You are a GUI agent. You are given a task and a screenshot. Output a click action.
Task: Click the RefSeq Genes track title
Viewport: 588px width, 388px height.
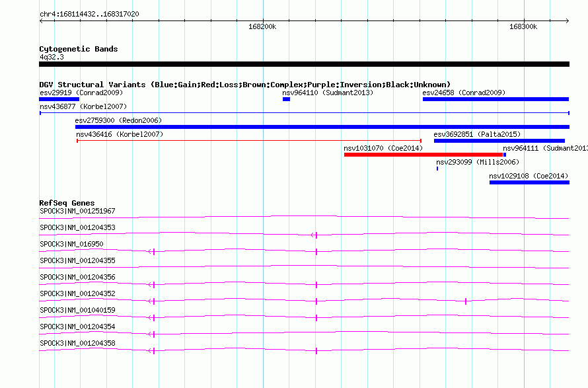[67, 203]
